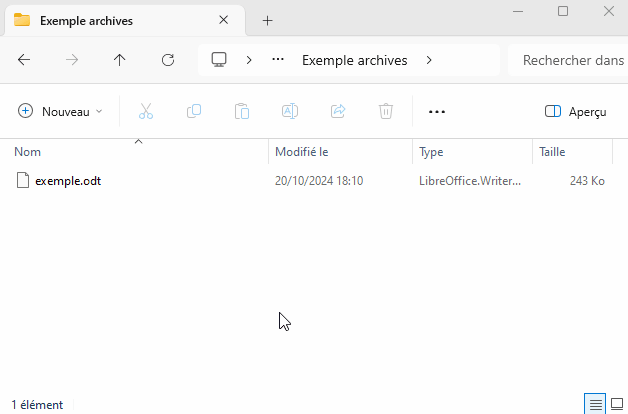Show hidden breadcrumb path with ellipsis
Viewport: 628px width, 414px height.
click(x=281, y=60)
